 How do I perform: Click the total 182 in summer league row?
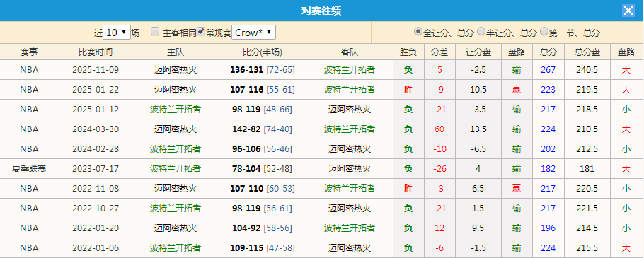(548, 168)
